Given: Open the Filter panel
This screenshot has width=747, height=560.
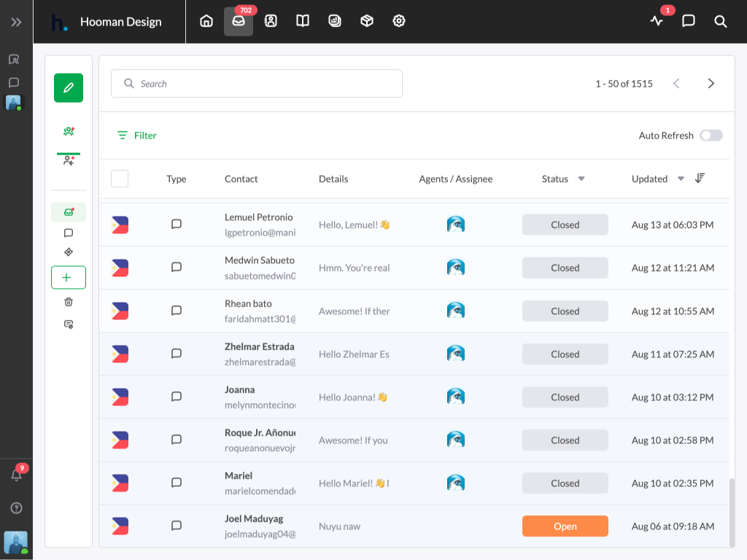Looking at the screenshot, I should coord(136,136).
